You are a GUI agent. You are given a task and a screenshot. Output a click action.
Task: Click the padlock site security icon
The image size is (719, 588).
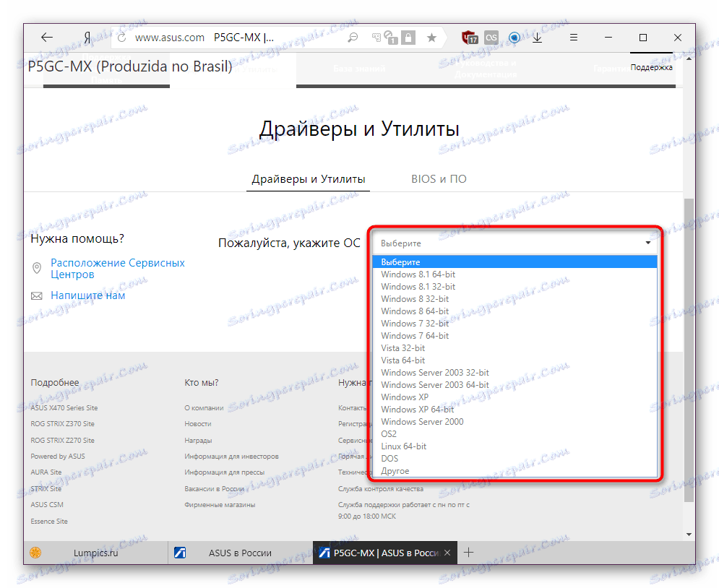(x=408, y=38)
